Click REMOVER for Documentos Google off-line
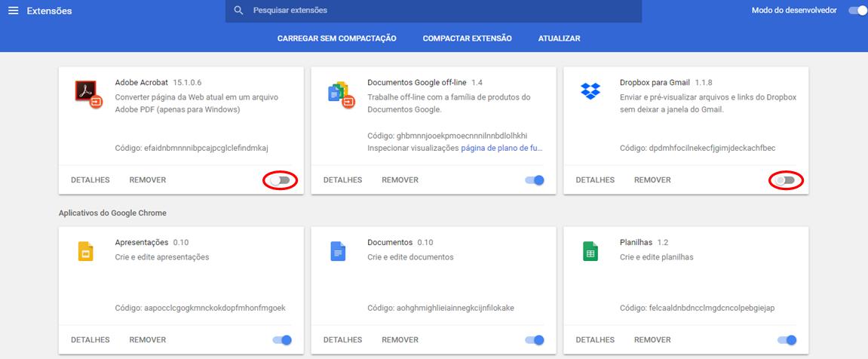 [x=400, y=180]
